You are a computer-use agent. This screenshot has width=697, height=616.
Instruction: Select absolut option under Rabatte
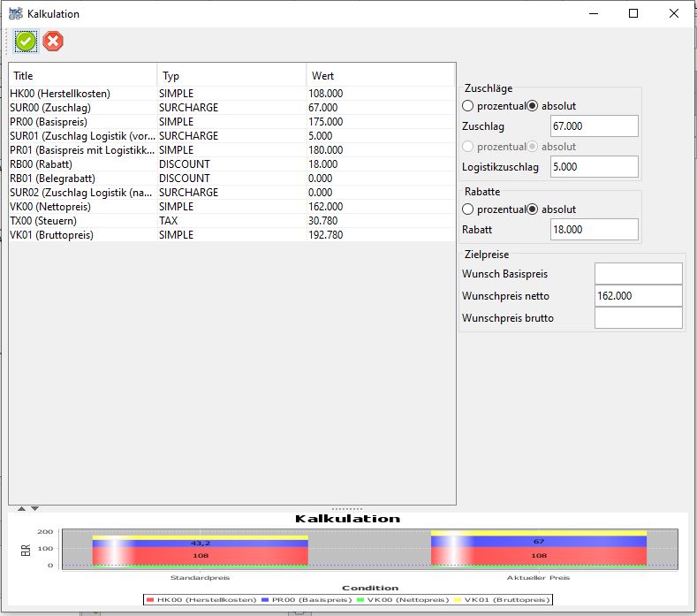pos(533,209)
